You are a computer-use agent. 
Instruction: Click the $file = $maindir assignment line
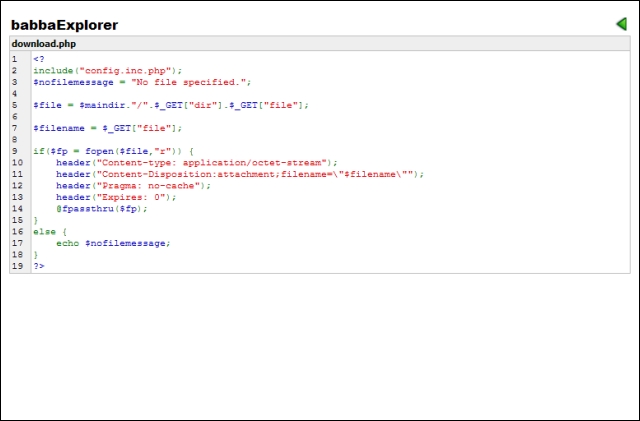point(170,105)
